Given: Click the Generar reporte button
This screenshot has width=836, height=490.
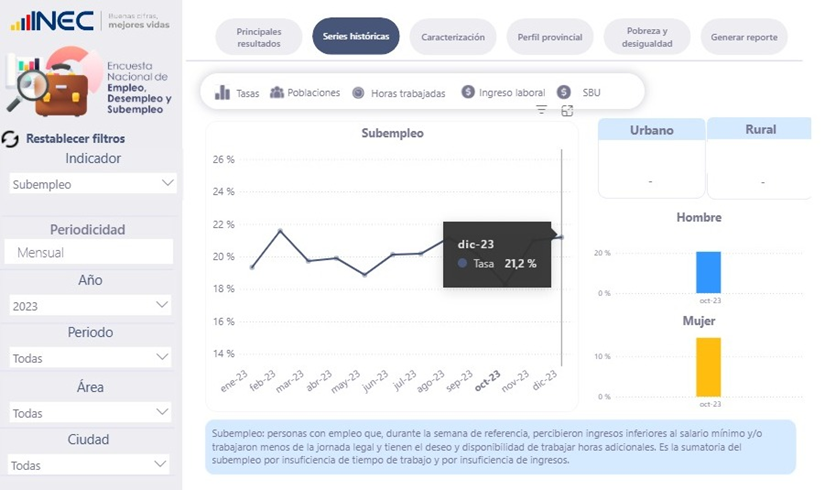Looking at the screenshot, I should pos(743,37).
